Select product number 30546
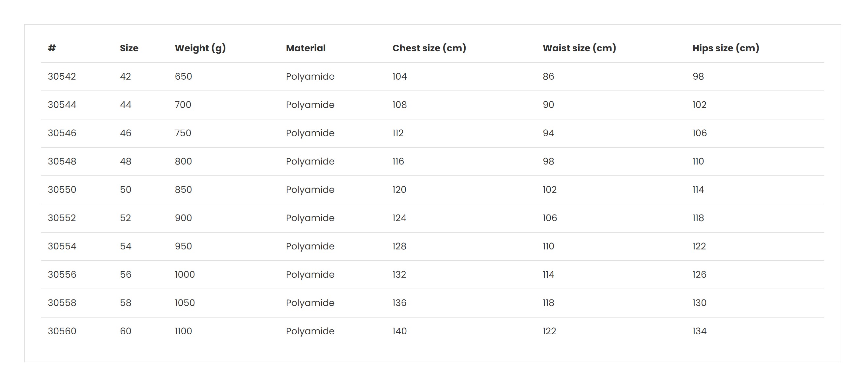868x385 pixels. point(62,133)
